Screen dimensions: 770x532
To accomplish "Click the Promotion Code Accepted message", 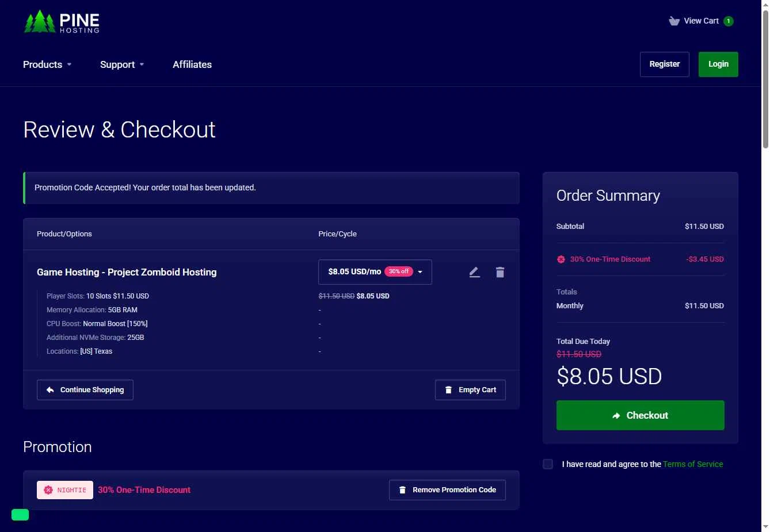I will [271, 188].
